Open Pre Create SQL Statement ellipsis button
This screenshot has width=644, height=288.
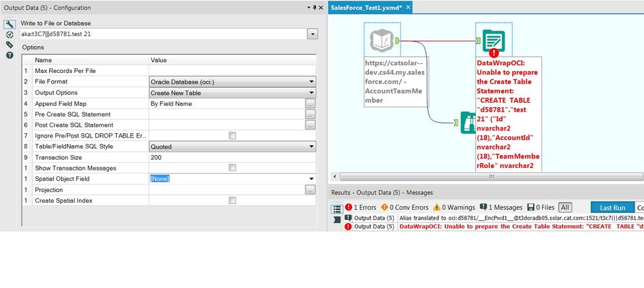pyautogui.click(x=311, y=114)
